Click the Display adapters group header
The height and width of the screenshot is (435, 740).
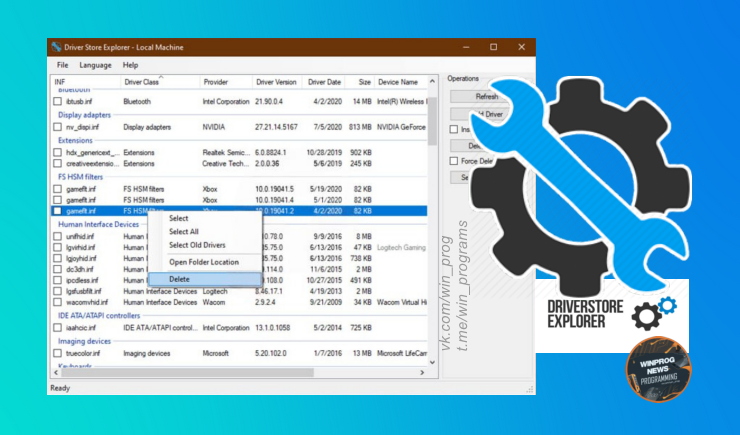point(84,115)
